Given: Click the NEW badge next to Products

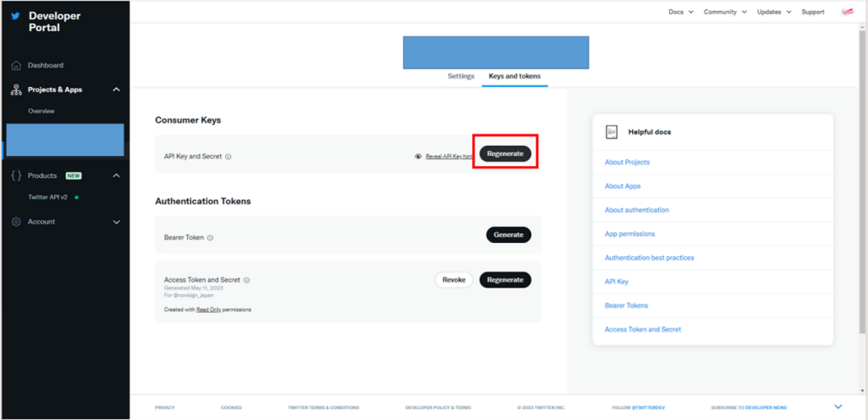Looking at the screenshot, I should tap(73, 175).
